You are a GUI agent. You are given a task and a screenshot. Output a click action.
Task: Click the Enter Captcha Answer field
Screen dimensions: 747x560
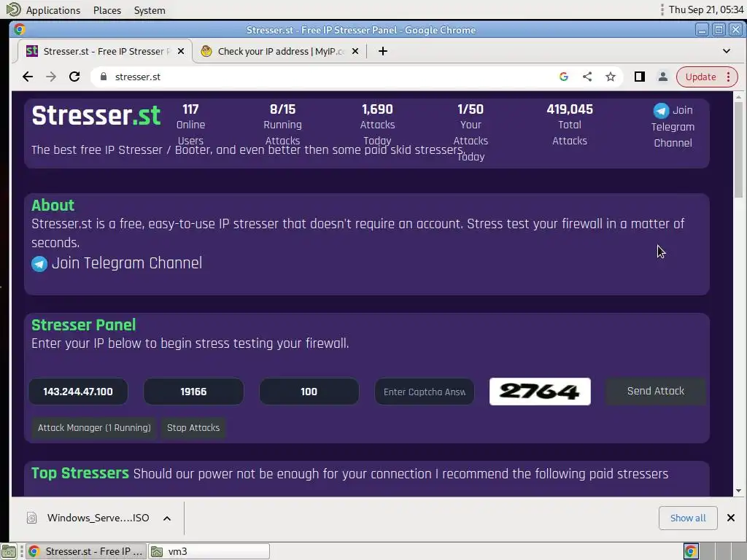[x=425, y=392]
